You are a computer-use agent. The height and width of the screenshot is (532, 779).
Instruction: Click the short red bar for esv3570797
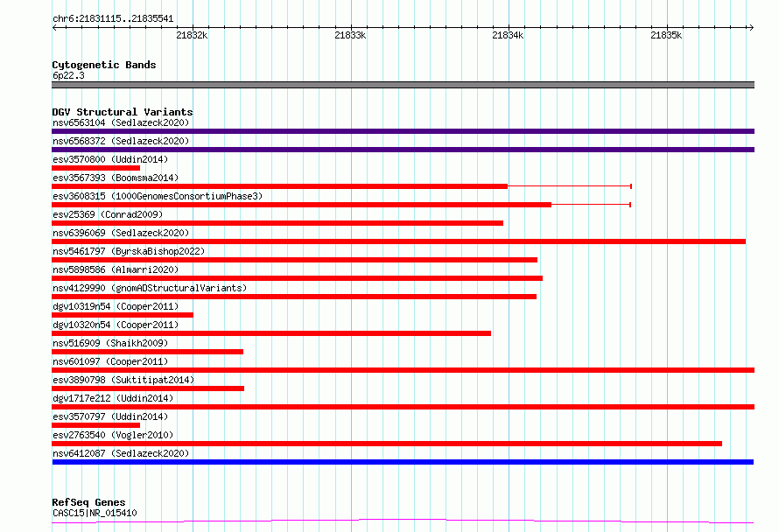[x=96, y=425]
